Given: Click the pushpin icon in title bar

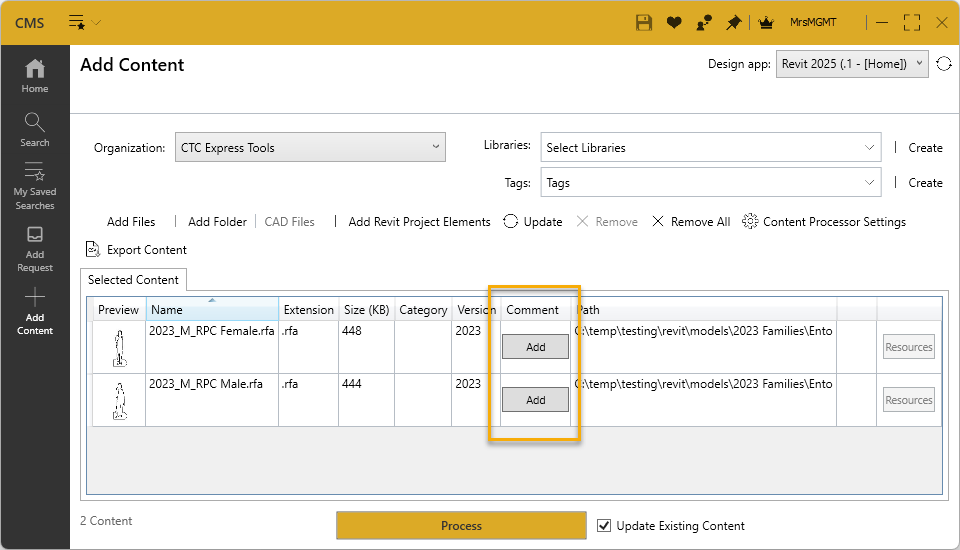Looking at the screenshot, I should tap(734, 22).
